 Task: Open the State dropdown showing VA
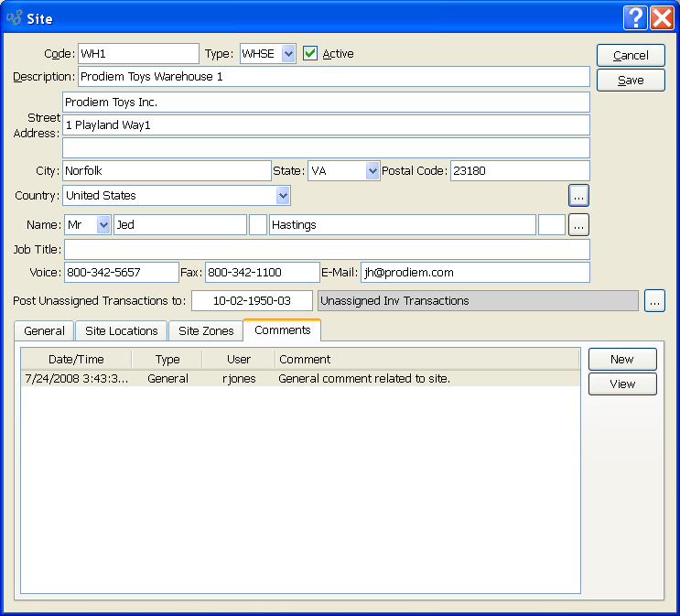(372, 170)
